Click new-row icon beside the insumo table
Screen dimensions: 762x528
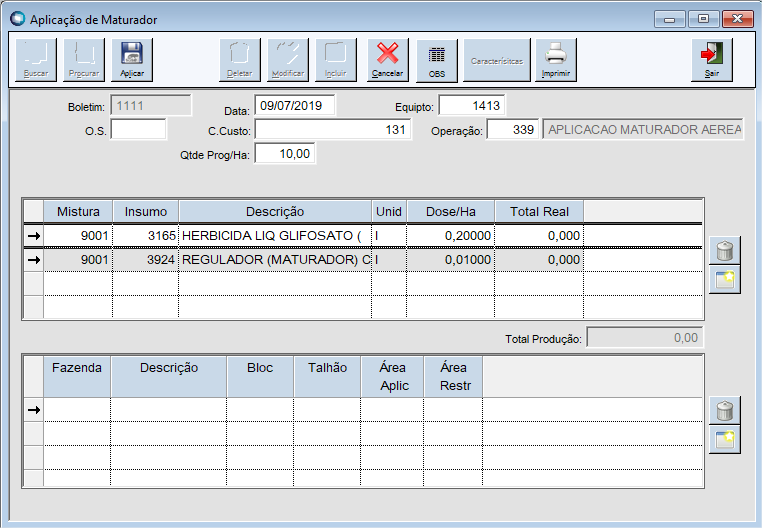[725, 280]
